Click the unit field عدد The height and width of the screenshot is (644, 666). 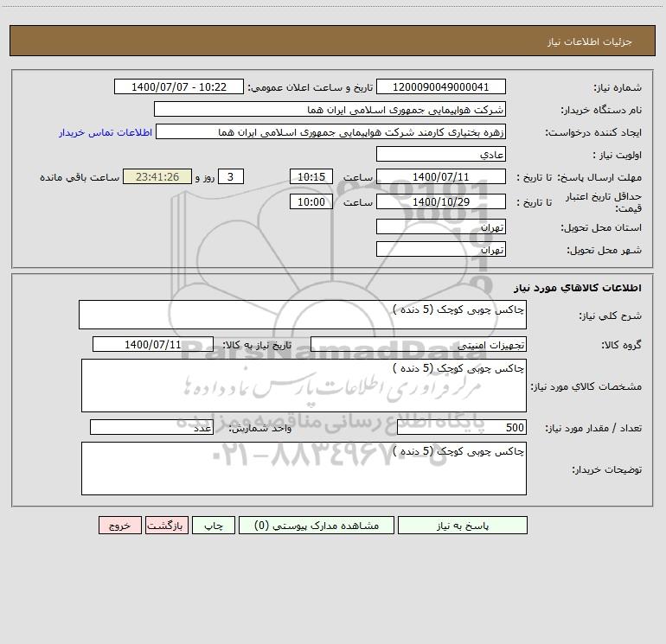[x=151, y=428]
